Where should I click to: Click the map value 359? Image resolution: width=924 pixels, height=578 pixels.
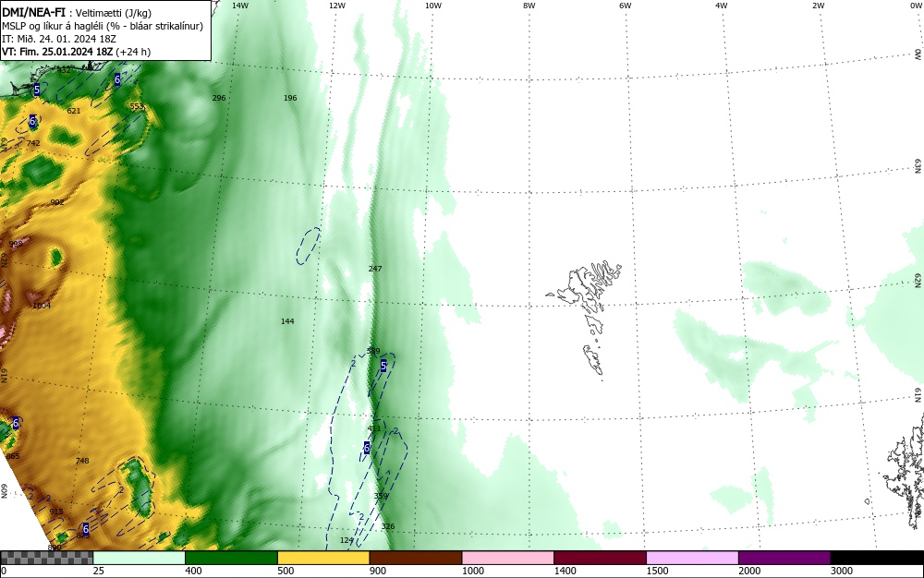pyautogui.click(x=381, y=496)
